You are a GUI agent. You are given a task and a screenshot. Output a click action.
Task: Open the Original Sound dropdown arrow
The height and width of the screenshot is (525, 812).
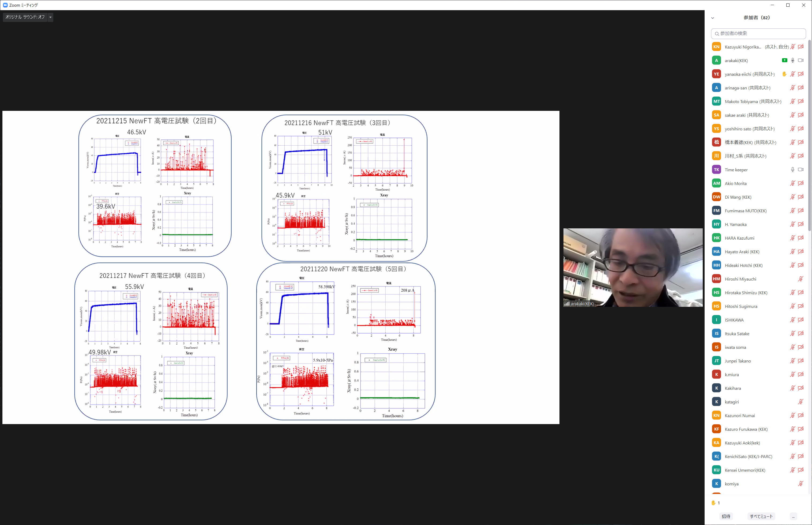tap(50, 17)
